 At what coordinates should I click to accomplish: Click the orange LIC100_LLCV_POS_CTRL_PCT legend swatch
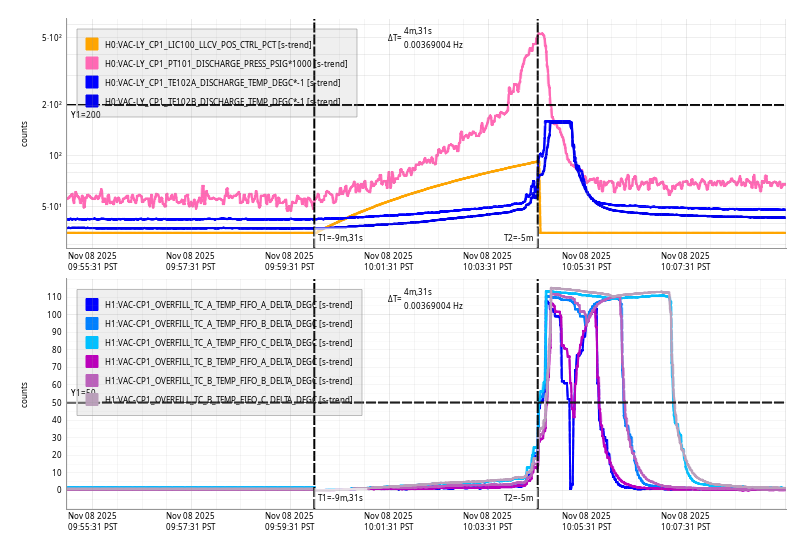(92, 44)
